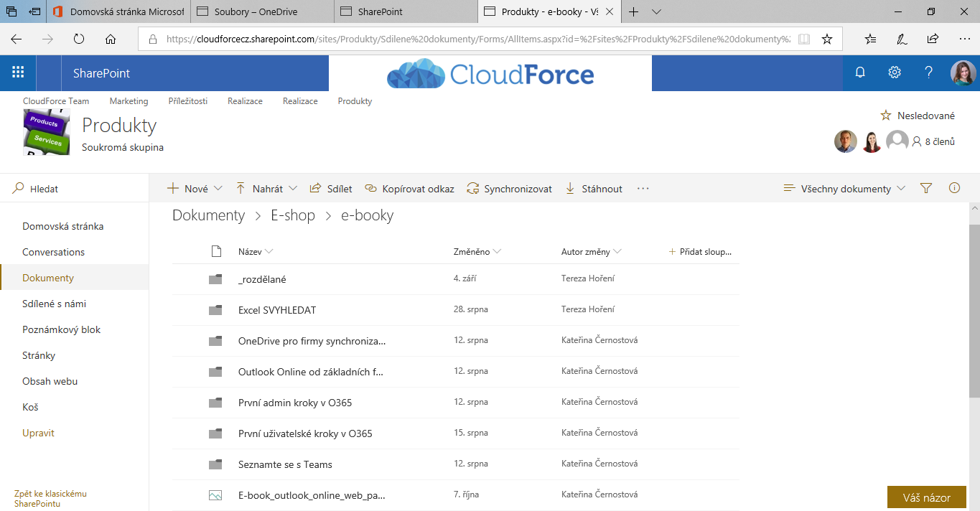
Task: Expand the Všechny dokumenty view dropdown
Action: point(844,189)
